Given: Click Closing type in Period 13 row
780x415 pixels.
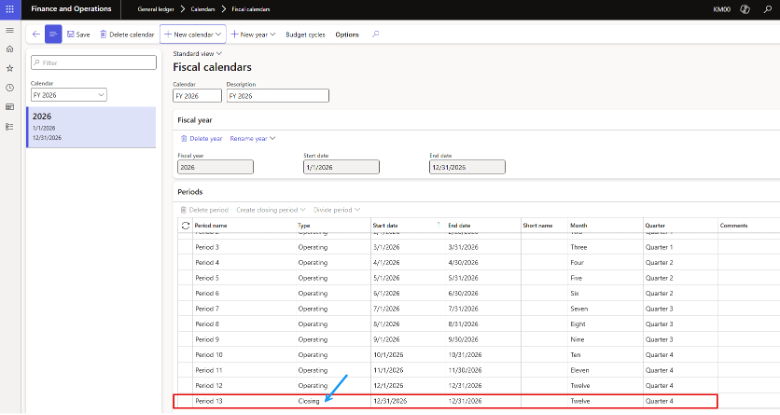Looking at the screenshot, I should [309, 401].
